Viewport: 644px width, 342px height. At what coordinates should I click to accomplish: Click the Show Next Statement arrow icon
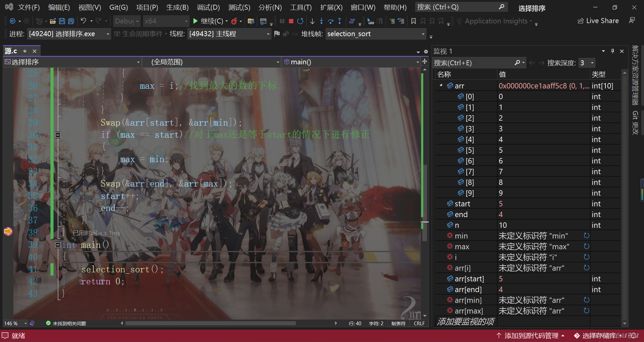(312, 21)
